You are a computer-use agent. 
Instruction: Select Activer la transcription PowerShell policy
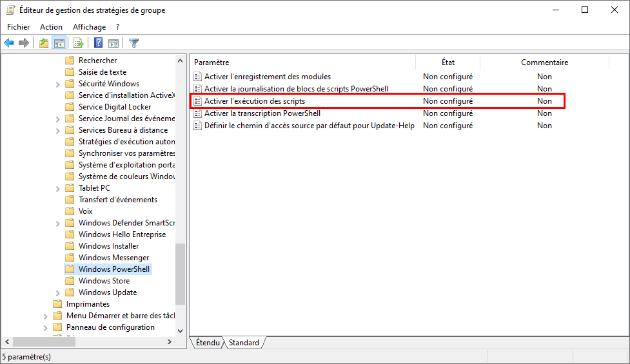tap(262, 113)
